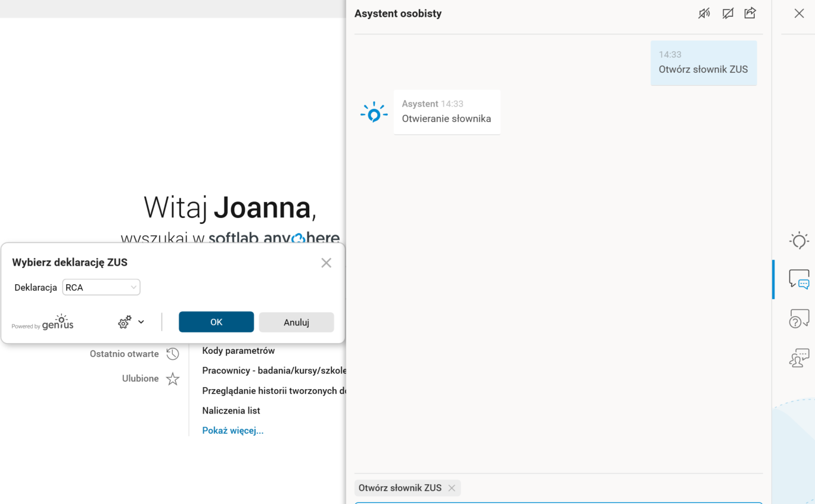Click the Ulubione star icon

(173, 378)
